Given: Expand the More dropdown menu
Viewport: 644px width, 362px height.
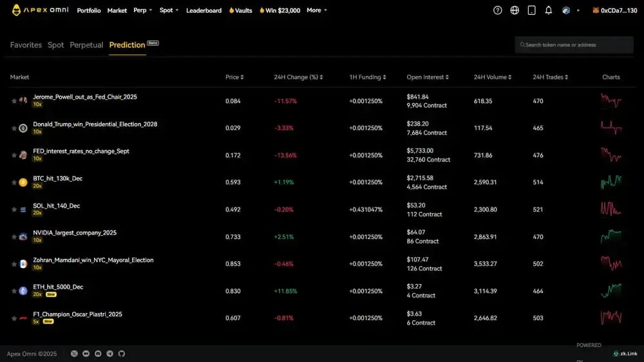Looking at the screenshot, I should coord(317,10).
